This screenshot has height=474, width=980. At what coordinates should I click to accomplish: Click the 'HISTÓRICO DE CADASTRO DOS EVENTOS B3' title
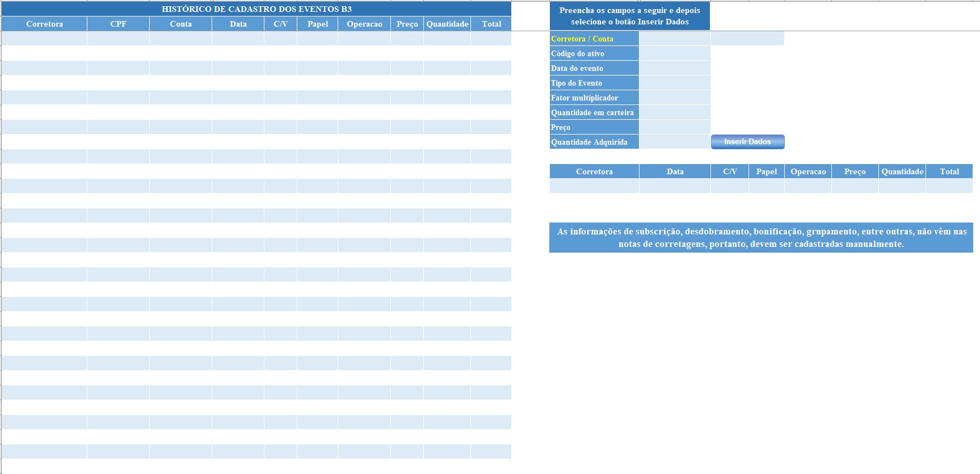[x=256, y=9]
